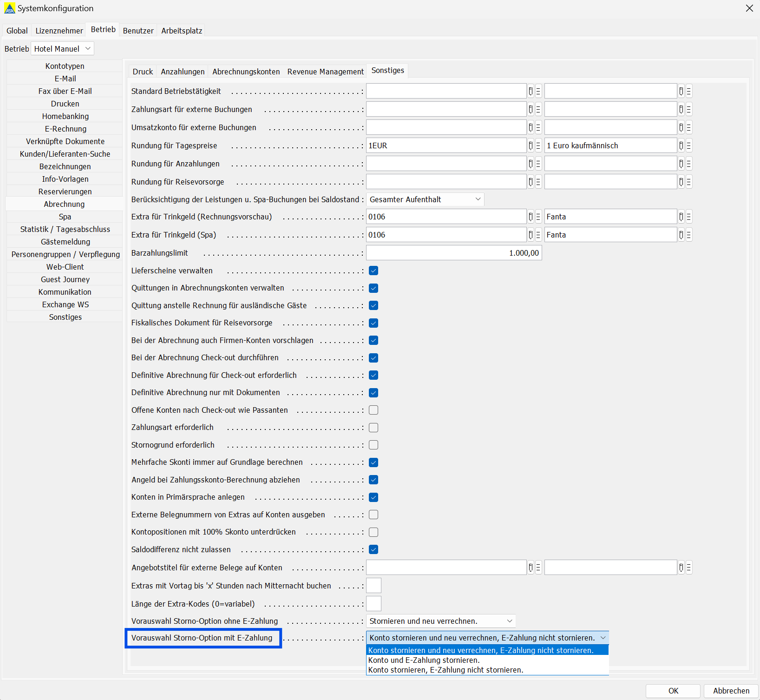Open list icon after first Standard Betriebstätigkeit field
Screen dimensions: 760x700
coord(538,91)
